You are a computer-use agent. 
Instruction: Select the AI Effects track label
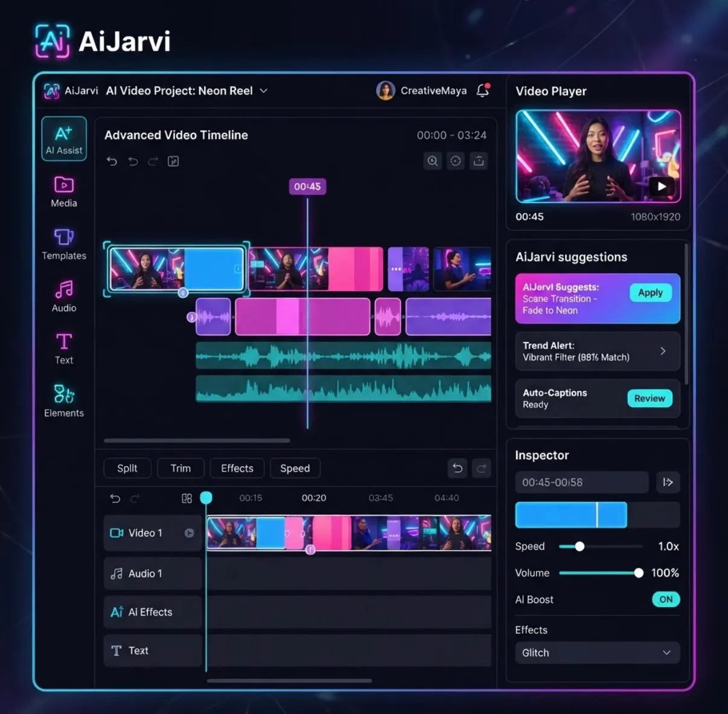point(153,612)
